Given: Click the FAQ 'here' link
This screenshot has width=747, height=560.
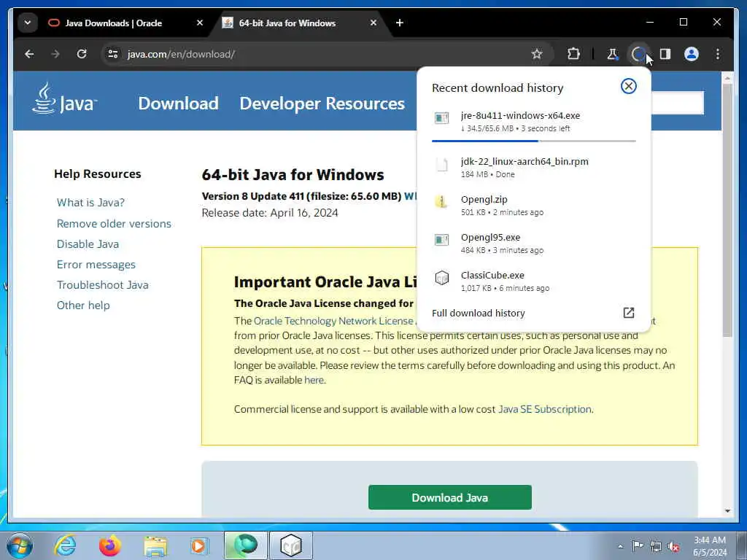Looking at the screenshot, I should [314, 380].
